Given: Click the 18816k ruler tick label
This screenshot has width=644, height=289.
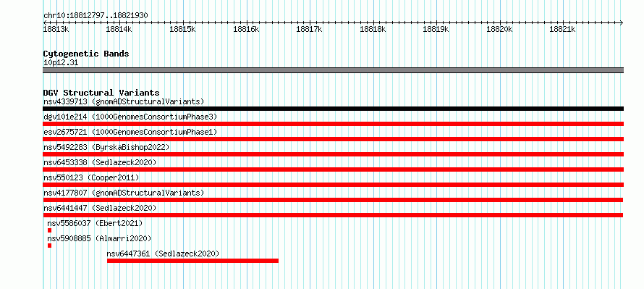Looking at the screenshot, I should click(x=246, y=29).
